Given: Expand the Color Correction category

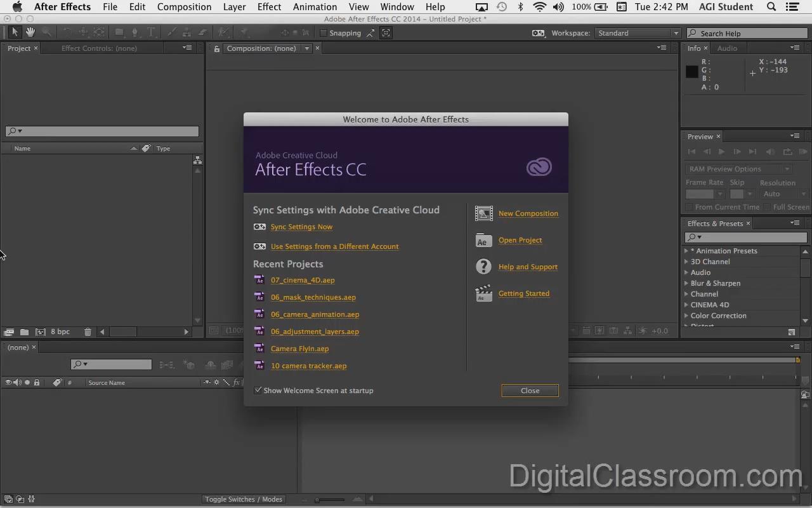Looking at the screenshot, I should coord(686,316).
